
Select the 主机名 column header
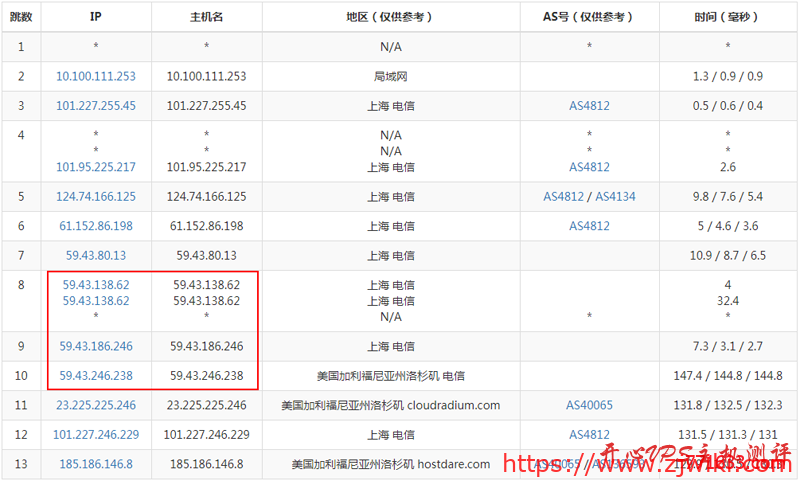tap(206, 17)
